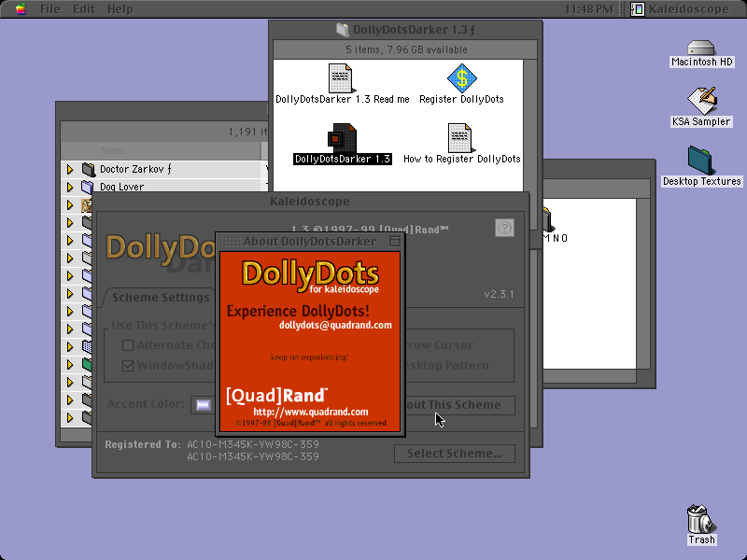Click the Arrow Cursor option label
This screenshot has height=560, width=747.
440,345
